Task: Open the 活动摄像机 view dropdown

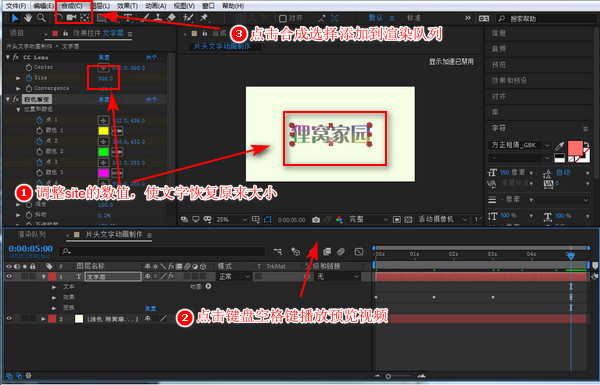Action: click(x=442, y=220)
